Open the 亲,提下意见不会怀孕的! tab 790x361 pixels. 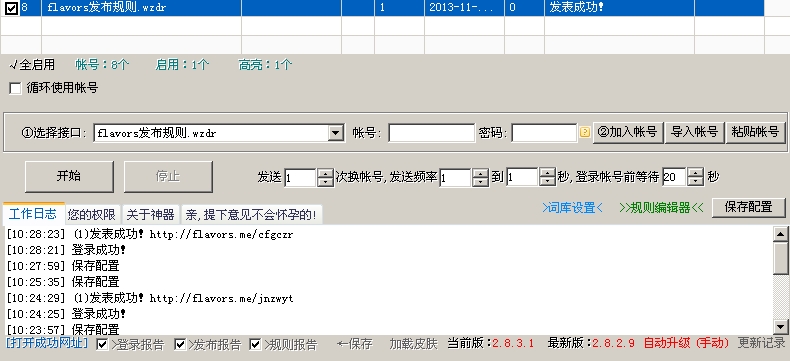click(x=251, y=215)
